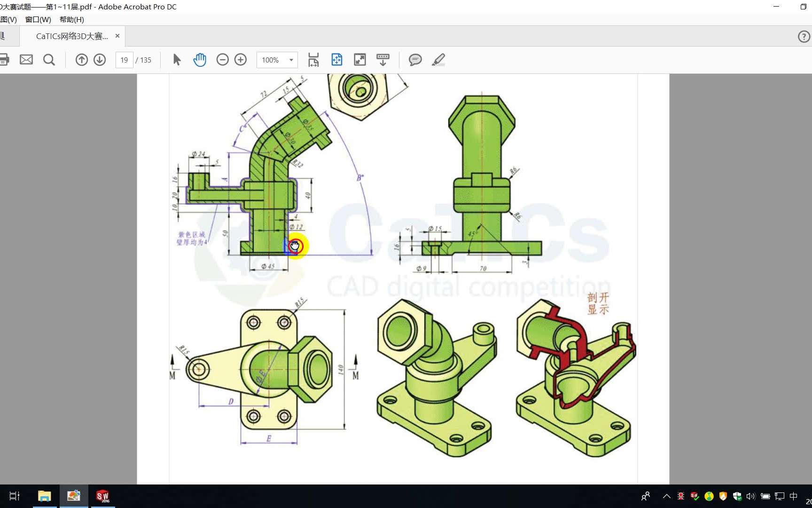The height and width of the screenshot is (508, 812).
Task: Open the Search document icon
Action: pyautogui.click(x=49, y=60)
